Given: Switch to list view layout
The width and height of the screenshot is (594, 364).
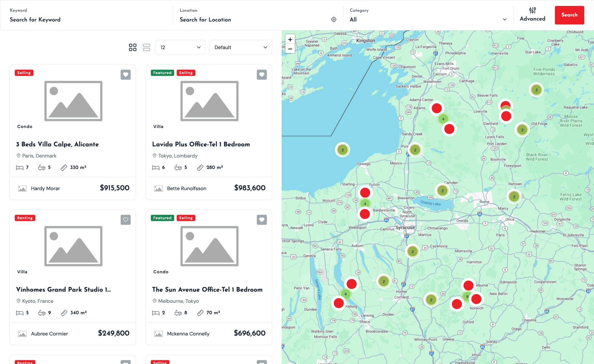Looking at the screenshot, I should click(146, 47).
